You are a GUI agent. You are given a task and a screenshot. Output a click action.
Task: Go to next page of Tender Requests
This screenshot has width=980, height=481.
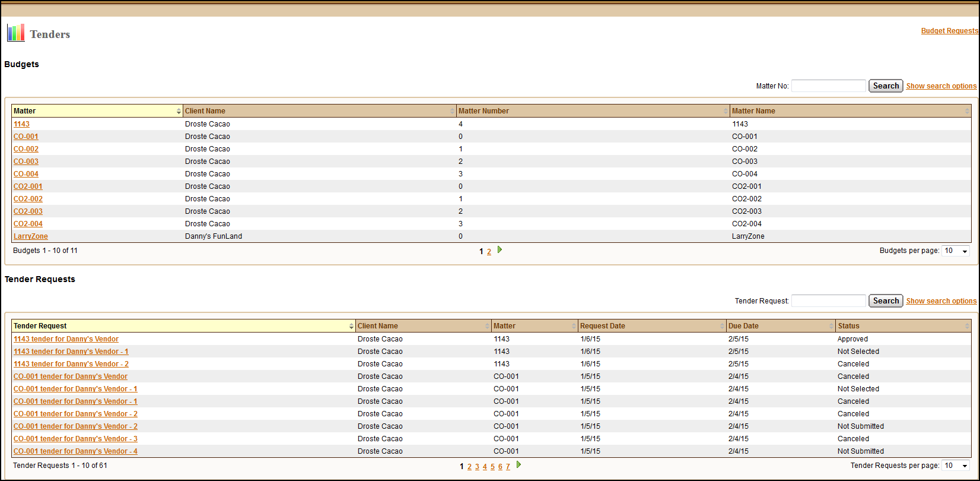click(x=518, y=465)
